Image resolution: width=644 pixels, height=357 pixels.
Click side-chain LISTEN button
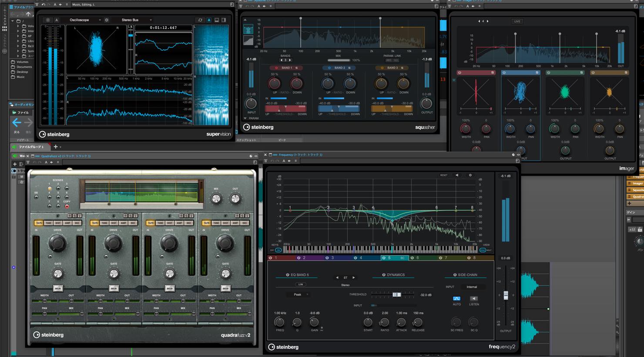point(474,299)
